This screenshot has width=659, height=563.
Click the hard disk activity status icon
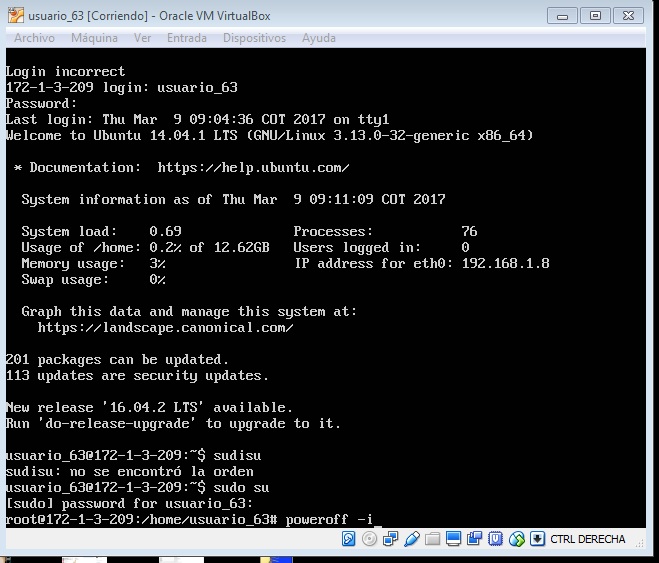pyautogui.click(x=348, y=539)
